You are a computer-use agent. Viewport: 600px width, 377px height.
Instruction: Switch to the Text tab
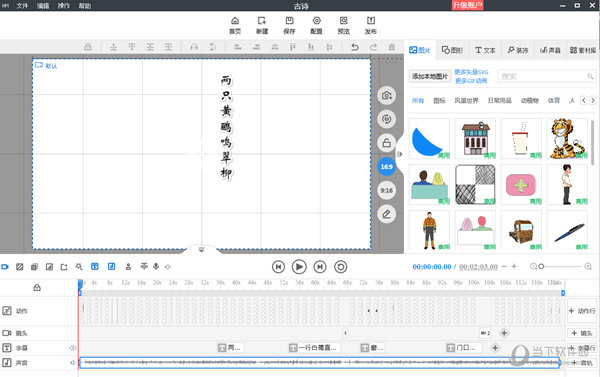click(x=485, y=50)
